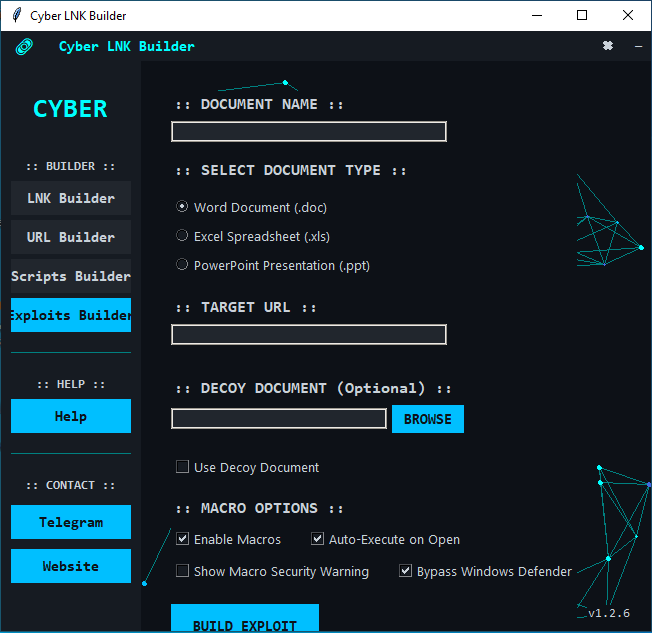Click the v1.2.6 version label
This screenshot has height=633, width=652.
pyautogui.click(x=609, y=613)
